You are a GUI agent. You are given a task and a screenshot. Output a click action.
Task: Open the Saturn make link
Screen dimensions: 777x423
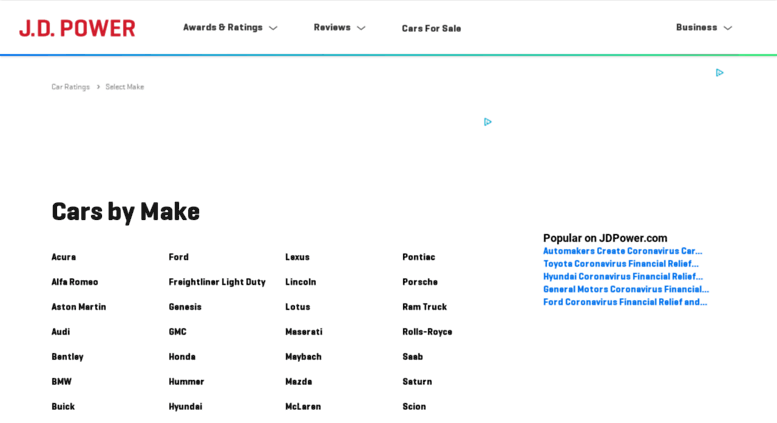tap(417, 381)
